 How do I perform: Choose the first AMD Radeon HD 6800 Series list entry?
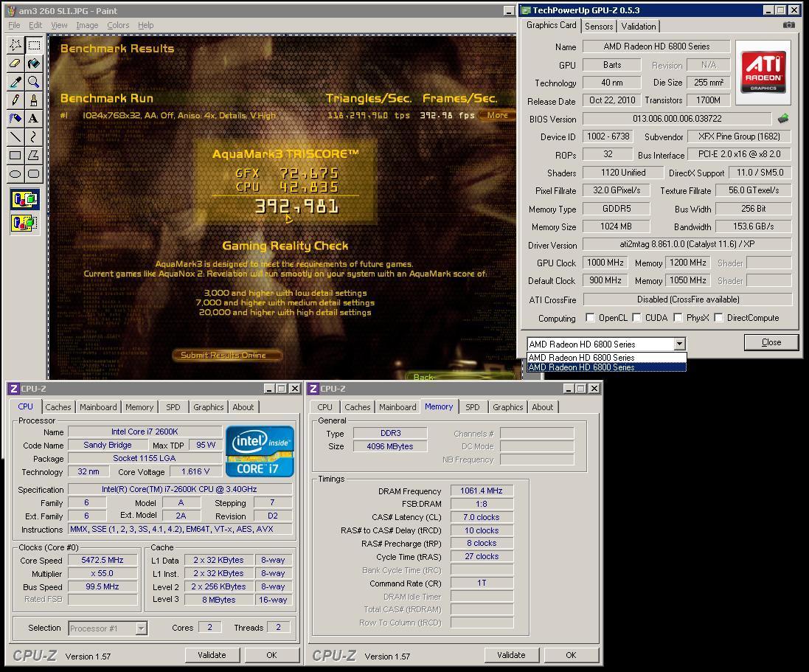click(x=607, y=357)
